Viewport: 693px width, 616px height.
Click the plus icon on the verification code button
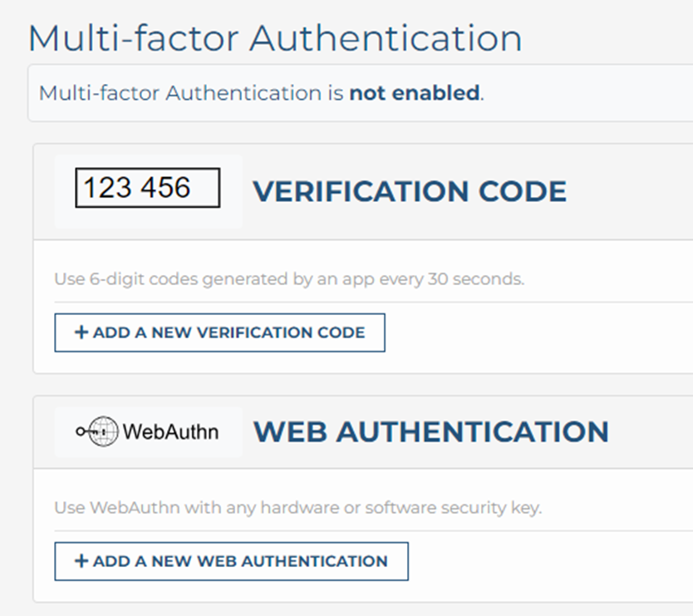tap(81, 333)
